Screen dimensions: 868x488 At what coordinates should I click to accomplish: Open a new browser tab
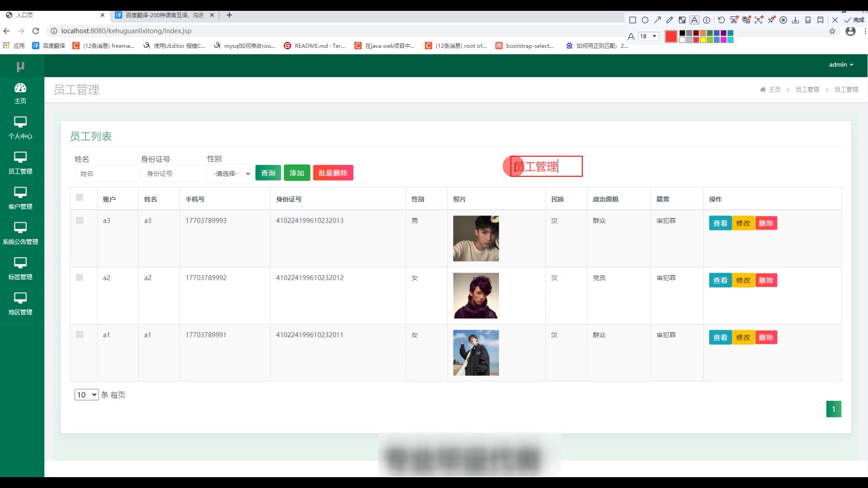229,15
